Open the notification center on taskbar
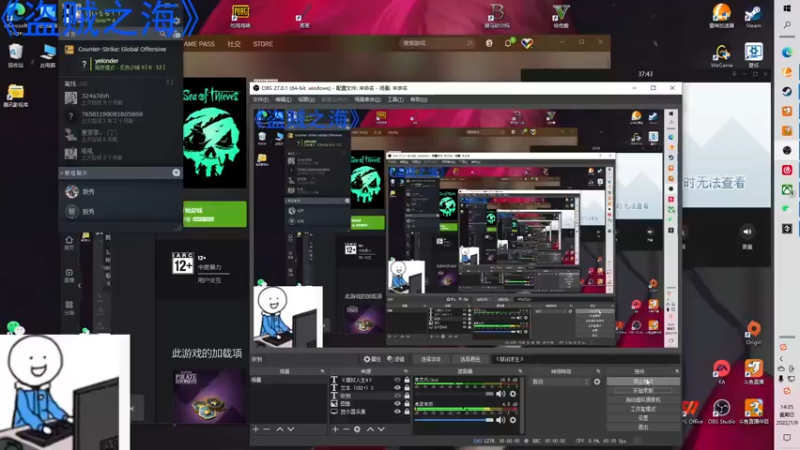The height and width of the screenshot is (450, 800). (x=787, y=438)
